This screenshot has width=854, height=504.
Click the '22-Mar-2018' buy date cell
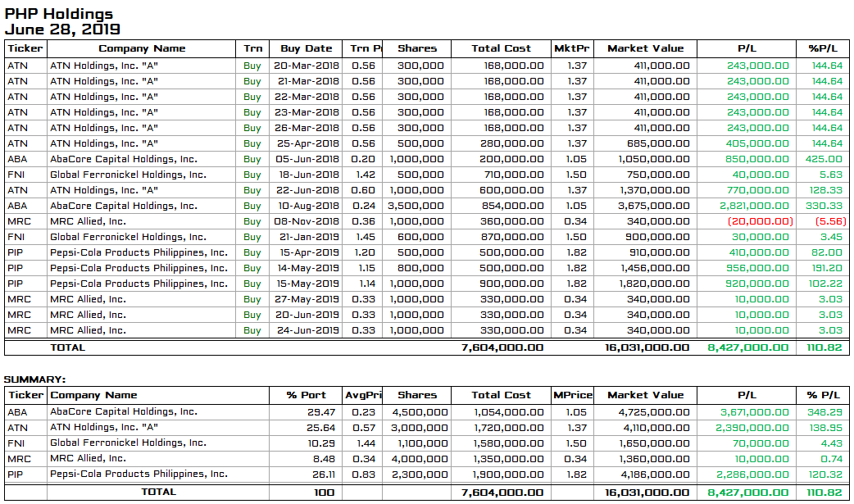tap(307, 97)
